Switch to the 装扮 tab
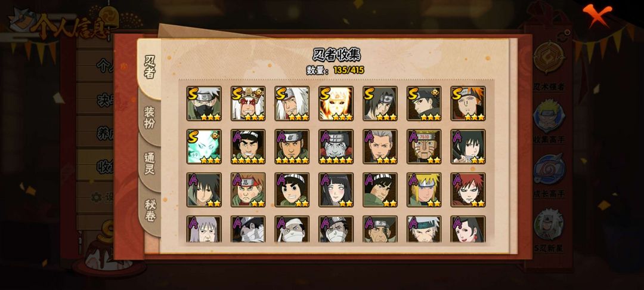The width and height of the screenshot is (644, 290). coord(150,117)
